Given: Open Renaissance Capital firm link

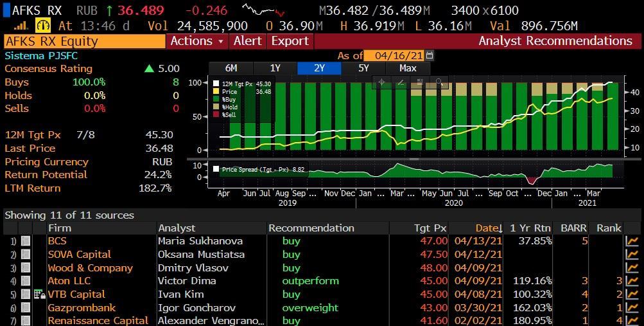Looking at the screenshot, I should coord(98,321).
